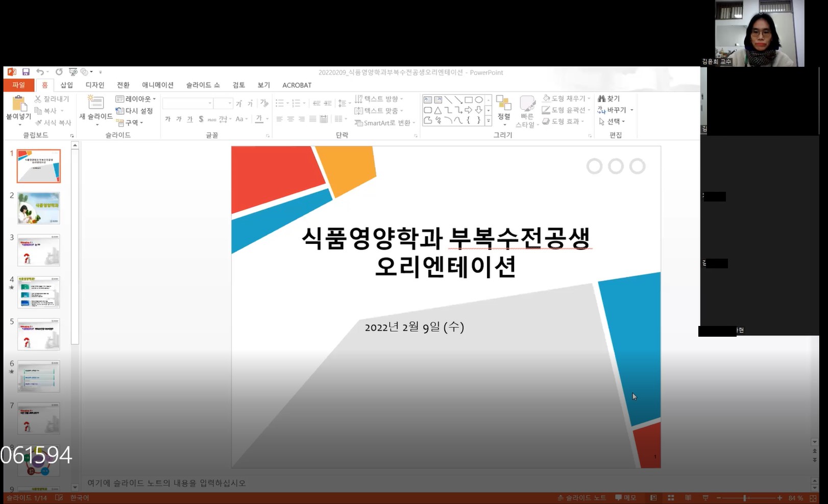Open the Insert (삽입) ribbon tab
The image size is (828, 504).
(66, 85)
